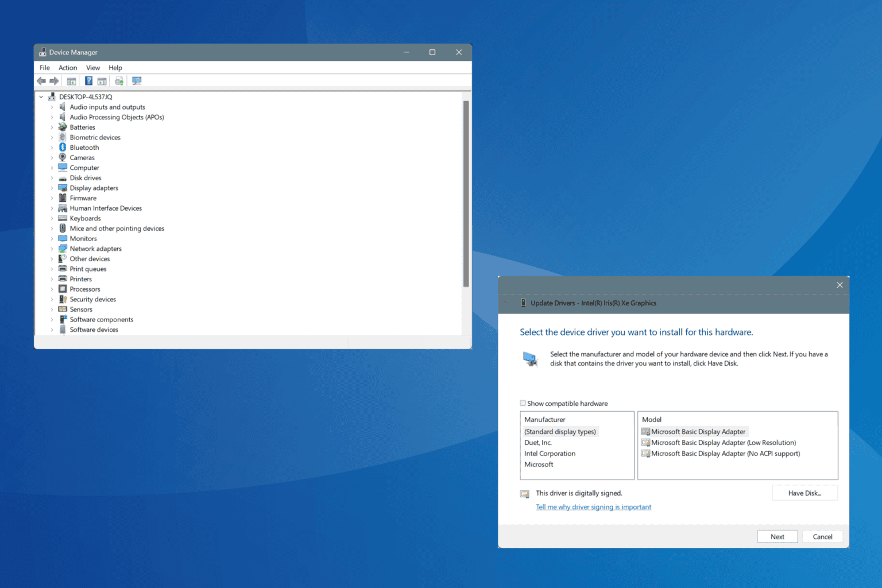Expand the Computer category chevron
This screenshot has height=588, width=882.
(52, 168)
